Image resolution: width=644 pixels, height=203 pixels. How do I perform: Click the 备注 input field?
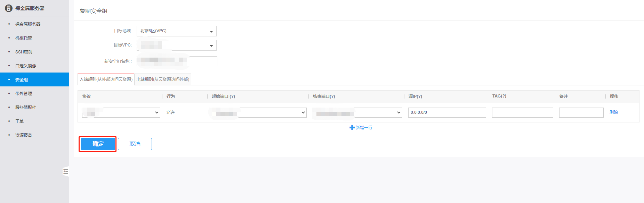pyautogui.click(x=581, y=112)
